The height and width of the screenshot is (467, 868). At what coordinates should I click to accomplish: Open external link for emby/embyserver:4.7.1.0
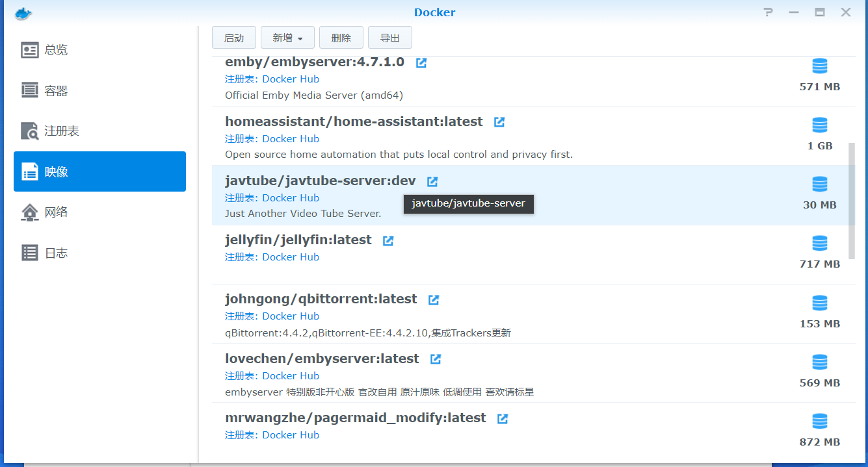click(x=421, y=63)
